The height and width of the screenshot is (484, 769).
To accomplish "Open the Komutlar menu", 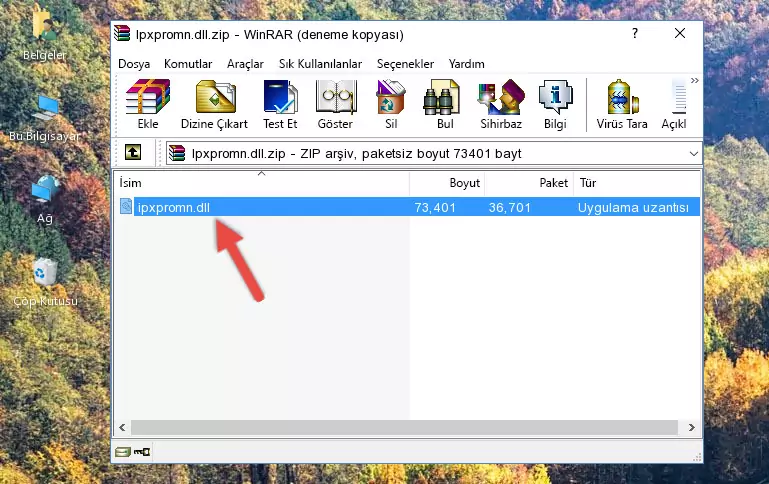I will click(188, 64).
